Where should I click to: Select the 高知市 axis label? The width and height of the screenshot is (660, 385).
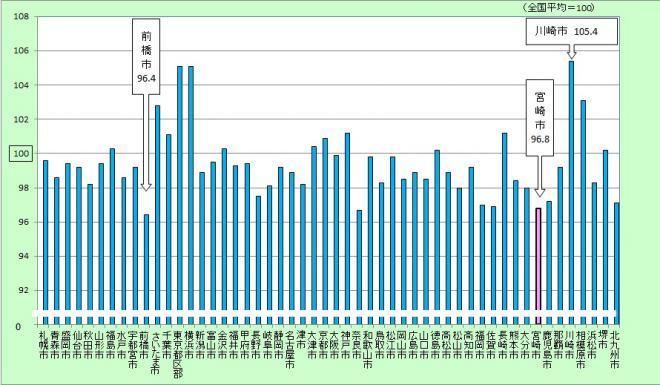coord(468,345)
